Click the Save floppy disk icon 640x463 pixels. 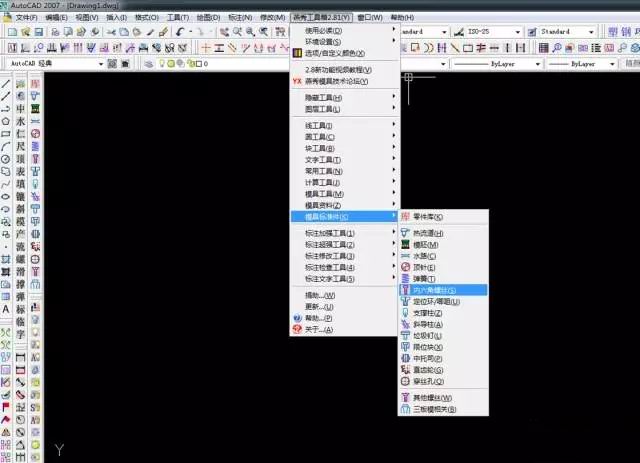[39, 32]
